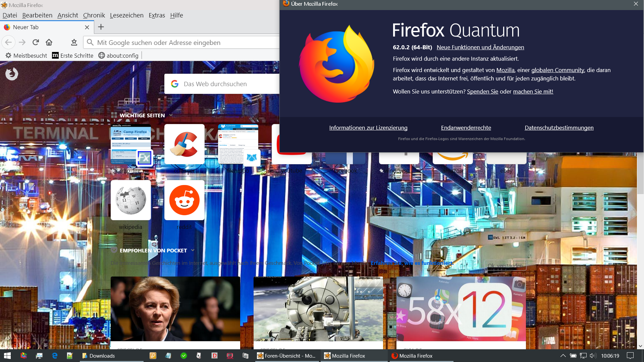Go to the Firefox home page

(x=49, y=42)
